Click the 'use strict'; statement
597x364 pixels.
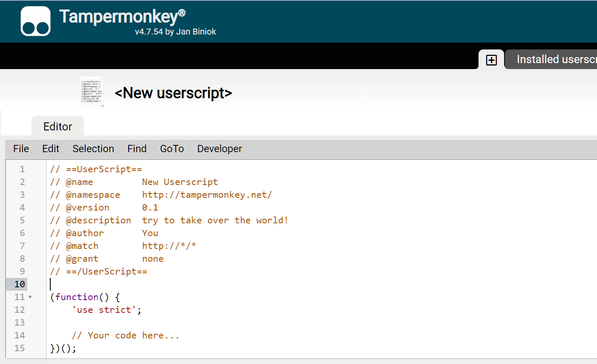(x=107, y=310)
